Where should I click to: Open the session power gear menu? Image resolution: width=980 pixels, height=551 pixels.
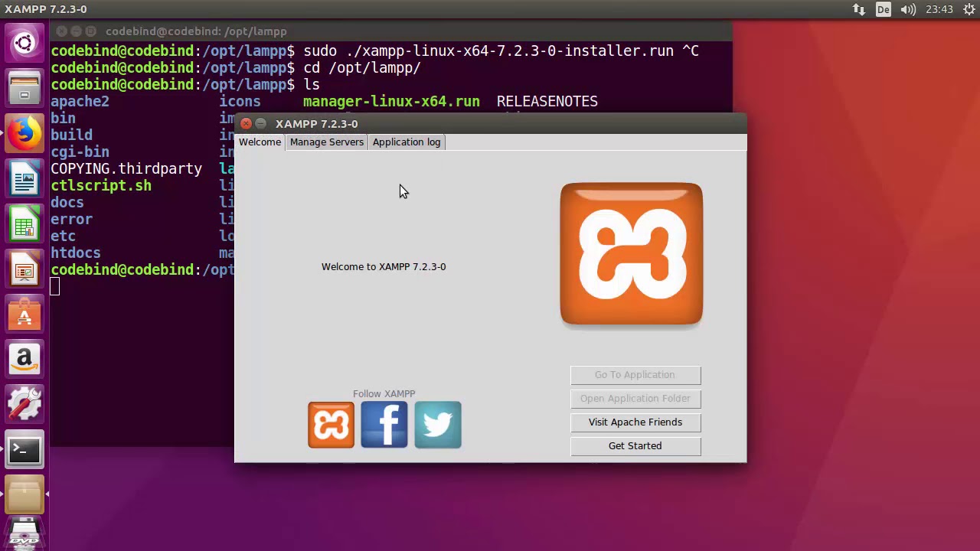(969, 8)
